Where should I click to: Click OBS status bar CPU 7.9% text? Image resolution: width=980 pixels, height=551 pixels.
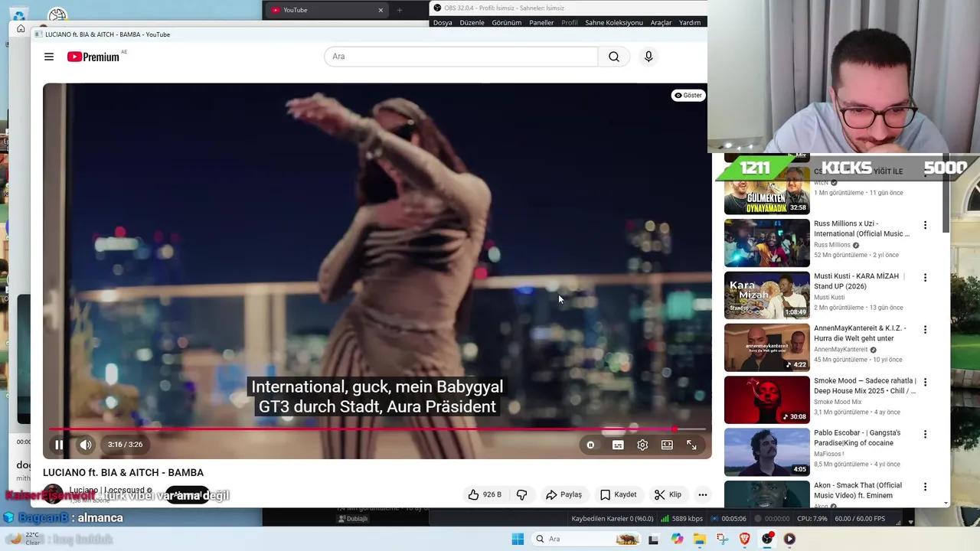[812, 518]
